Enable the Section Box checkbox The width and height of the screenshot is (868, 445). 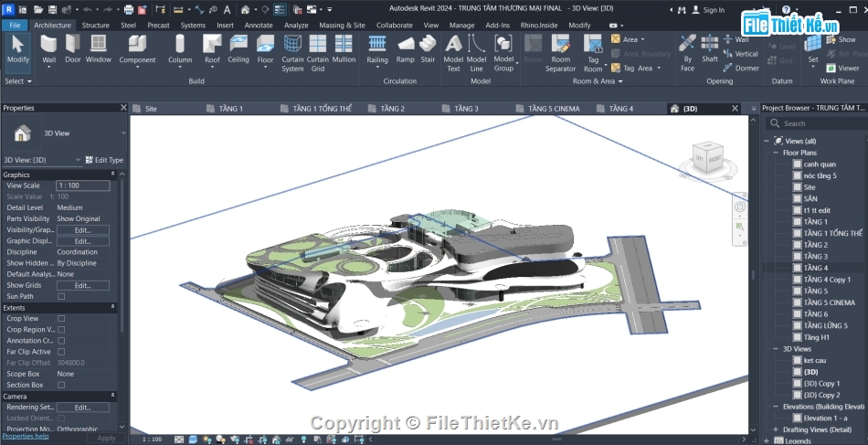(61, 385)
